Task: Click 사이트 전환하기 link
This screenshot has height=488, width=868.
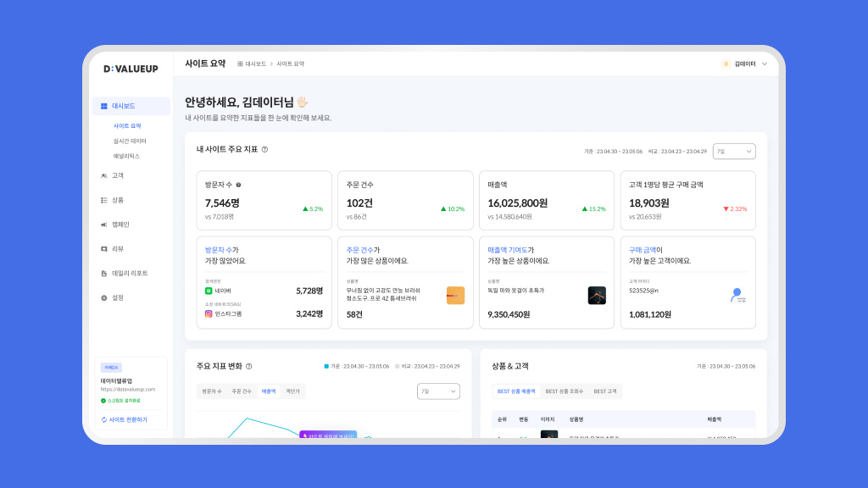Action: click(128, 420)
